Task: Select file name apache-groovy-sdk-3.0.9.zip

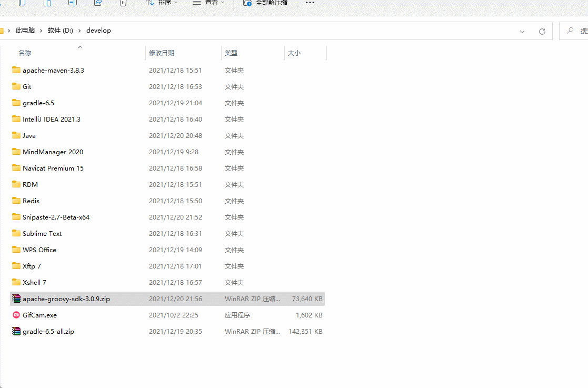Action: [66, 299]
